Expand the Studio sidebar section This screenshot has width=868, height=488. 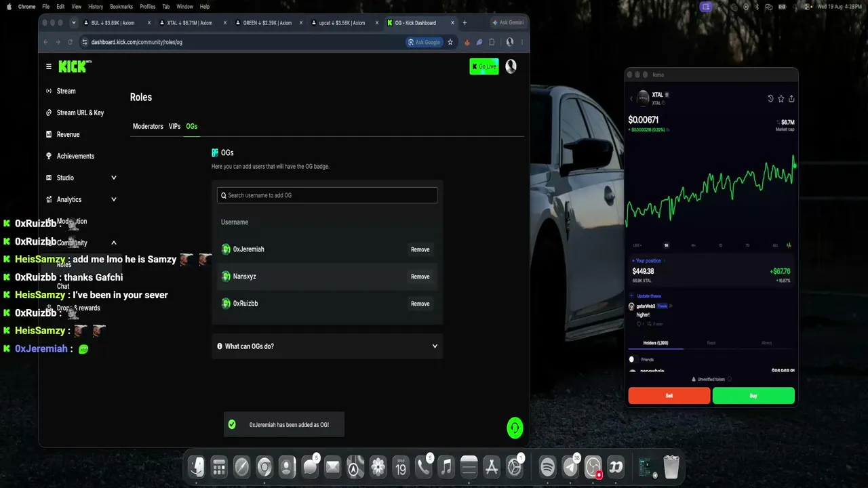click(114, 178)
